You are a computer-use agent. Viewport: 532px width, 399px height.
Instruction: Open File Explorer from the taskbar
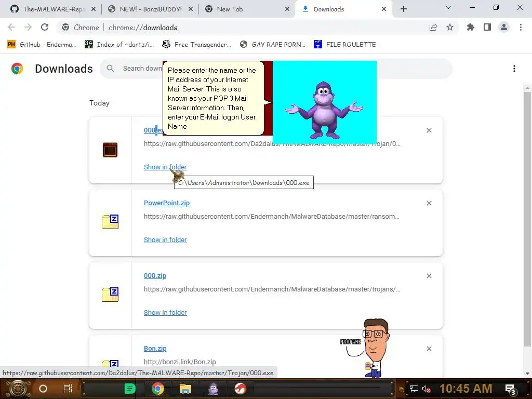click(185, 389)
